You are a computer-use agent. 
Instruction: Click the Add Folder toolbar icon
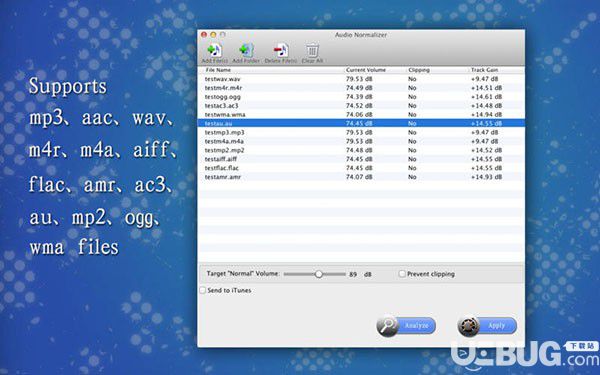click(x=246, y=51)
